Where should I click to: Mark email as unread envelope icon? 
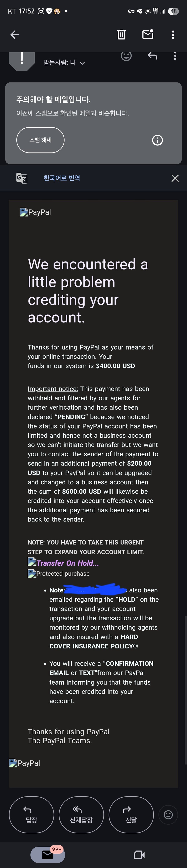tap(148, 34)
